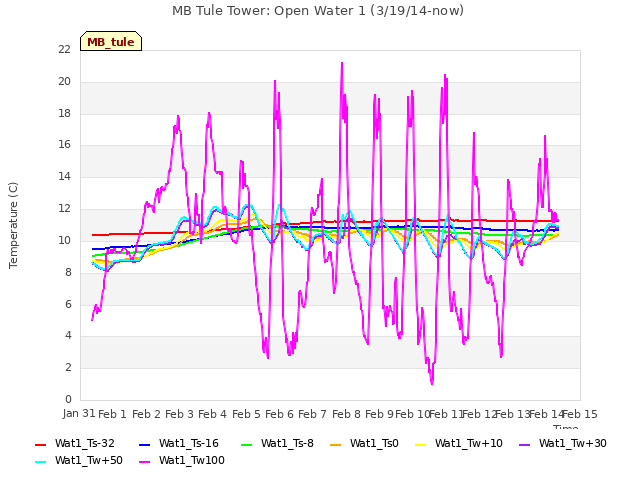Click the Feb 15 x-axis tick label

[580, 414]
